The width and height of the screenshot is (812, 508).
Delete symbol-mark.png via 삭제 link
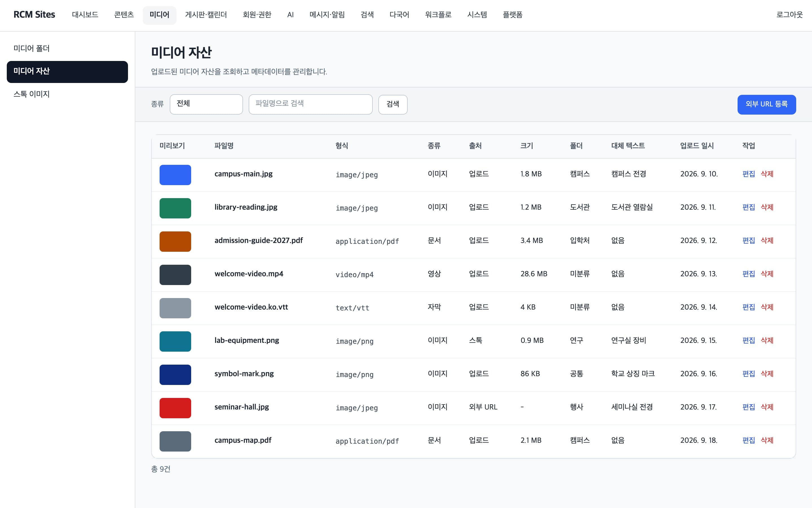767,374
